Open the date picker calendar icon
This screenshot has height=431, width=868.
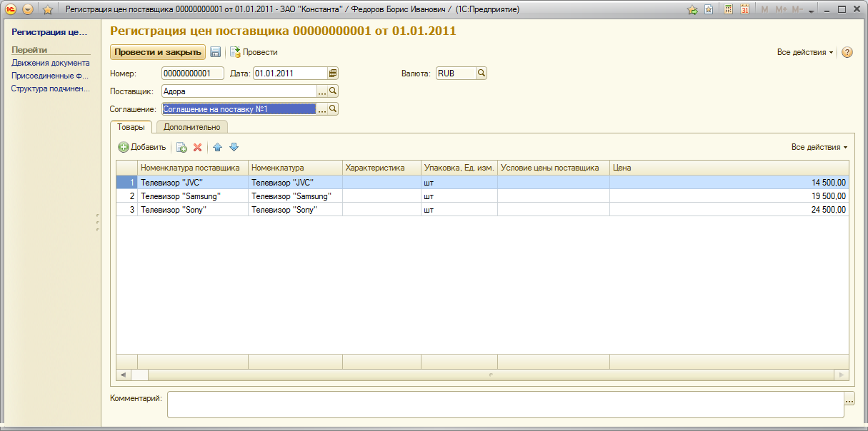click(333, 73)
